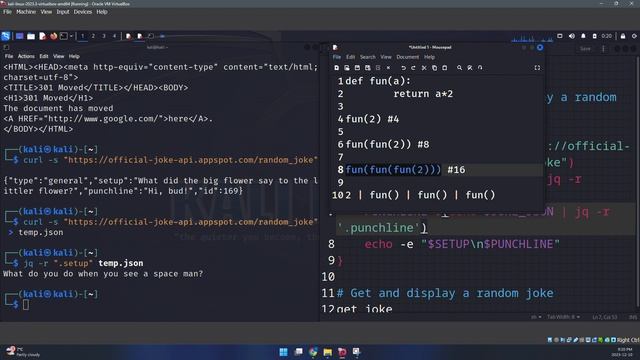Click Cut scissors in Mousepad toolbar

click(424, 68)
